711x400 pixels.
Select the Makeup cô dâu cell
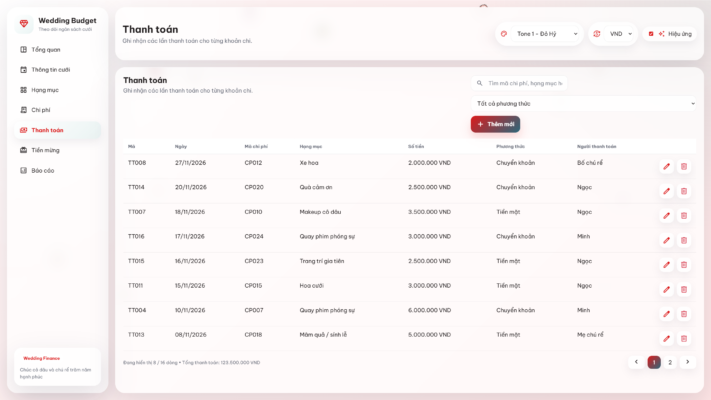320,212
